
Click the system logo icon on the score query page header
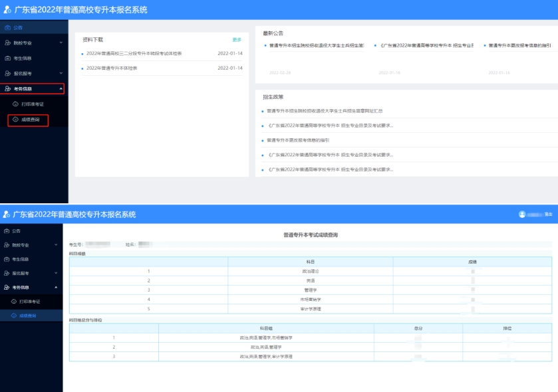[7, 215]
